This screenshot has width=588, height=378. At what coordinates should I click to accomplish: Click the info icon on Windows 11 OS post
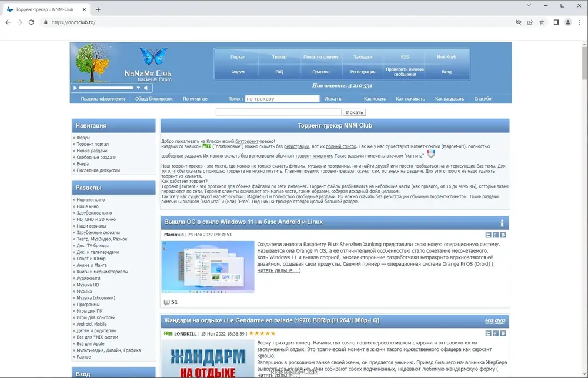[502, 223]
